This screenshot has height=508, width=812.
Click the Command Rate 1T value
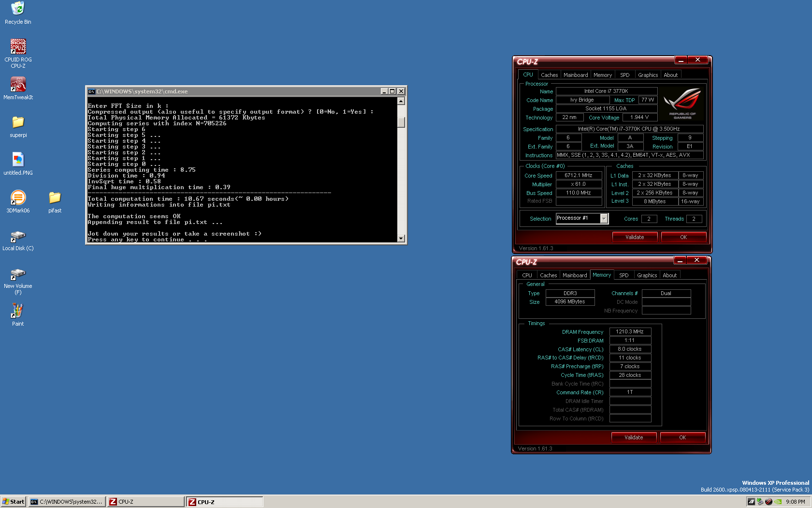click(630, 392)
